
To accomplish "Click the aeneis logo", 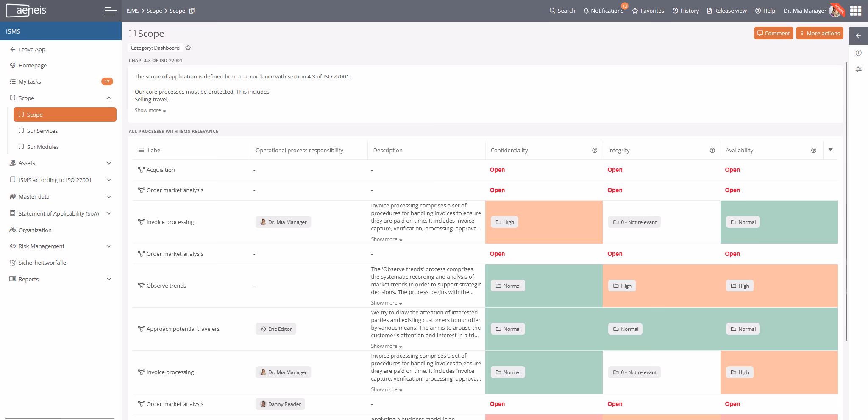I will point(26,10).
